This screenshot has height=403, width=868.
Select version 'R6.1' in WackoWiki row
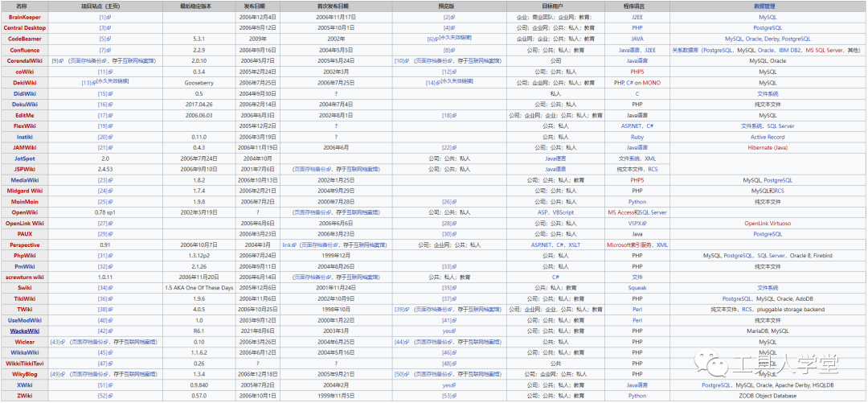coord(200,331)
